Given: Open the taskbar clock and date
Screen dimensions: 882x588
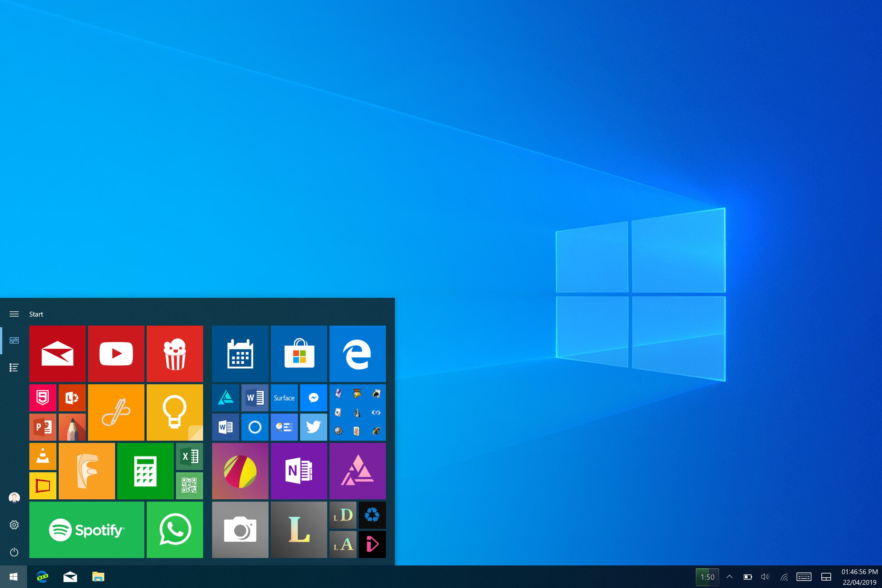Looking at the screenshot, I should [x=859, y=577].
